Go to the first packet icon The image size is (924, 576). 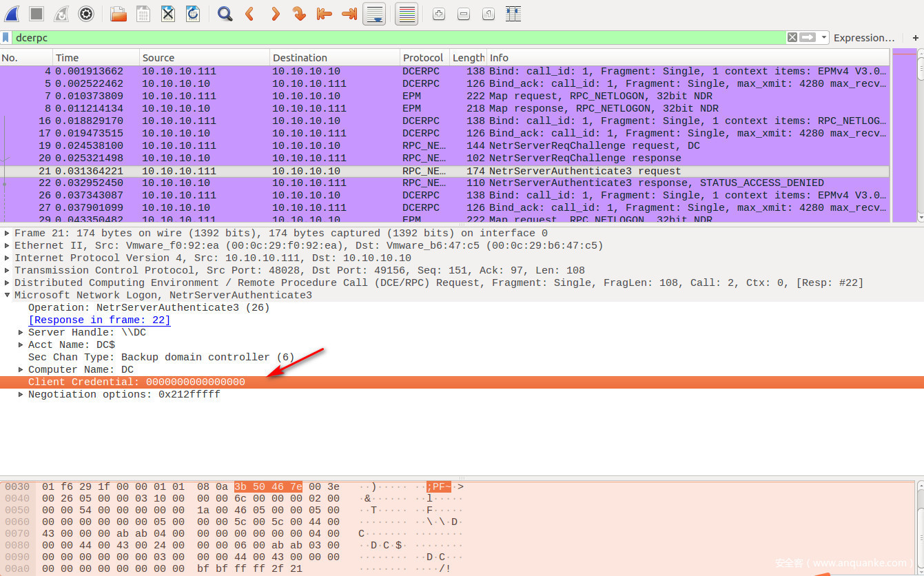324,14
